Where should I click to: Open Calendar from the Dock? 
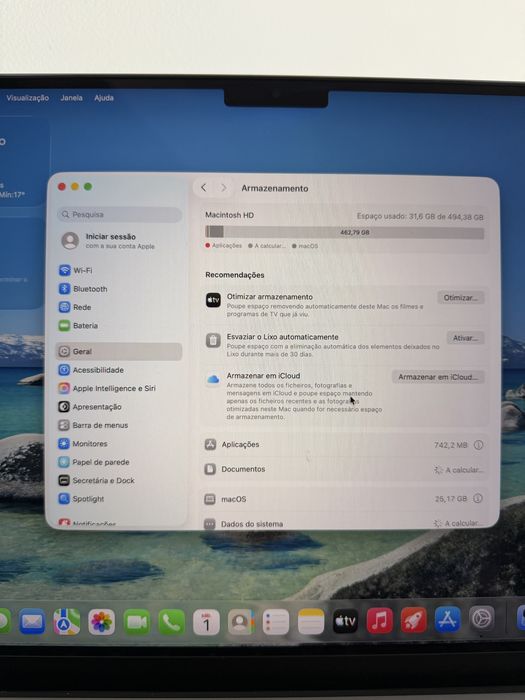pyautogui.click(x=206, y=621)
